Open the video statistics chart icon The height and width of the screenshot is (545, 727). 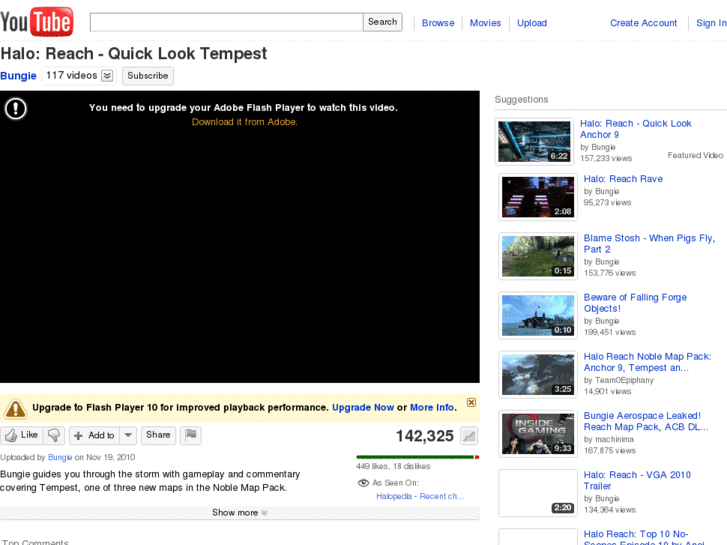(469, 436)
